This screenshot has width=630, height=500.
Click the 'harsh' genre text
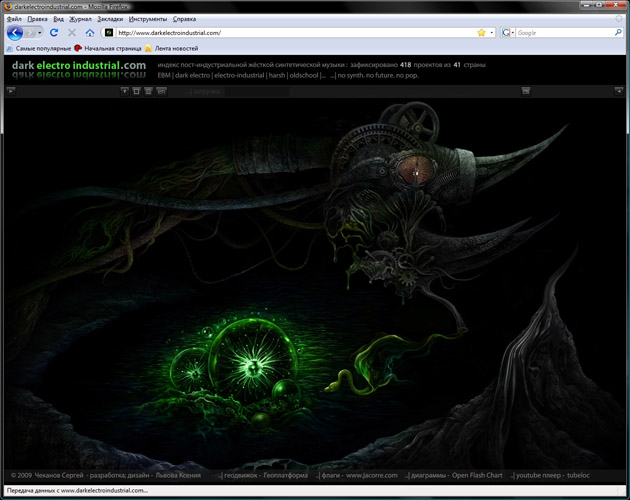pos(276,75)
